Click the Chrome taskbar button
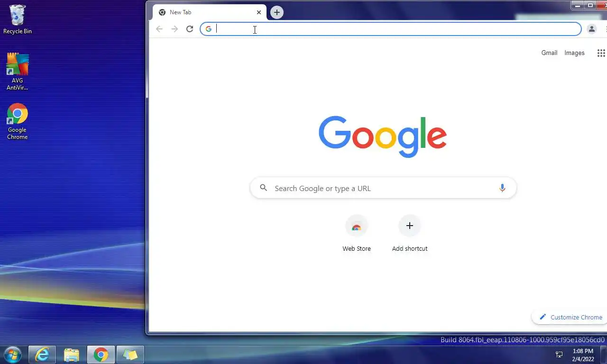 point(101,355)
